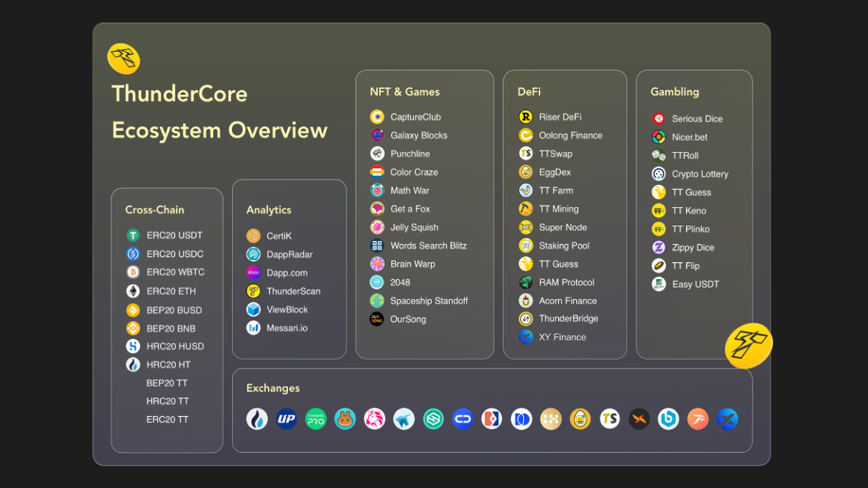The image size is (868, 488).
Task: Click the TT Keno entry
Action: click(x=679, y=210)
